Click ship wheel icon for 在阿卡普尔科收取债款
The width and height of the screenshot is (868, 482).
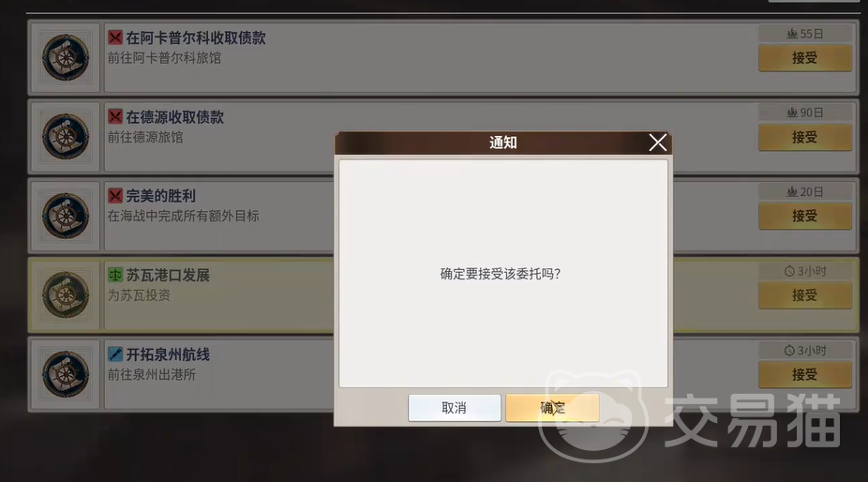[66, 57]
